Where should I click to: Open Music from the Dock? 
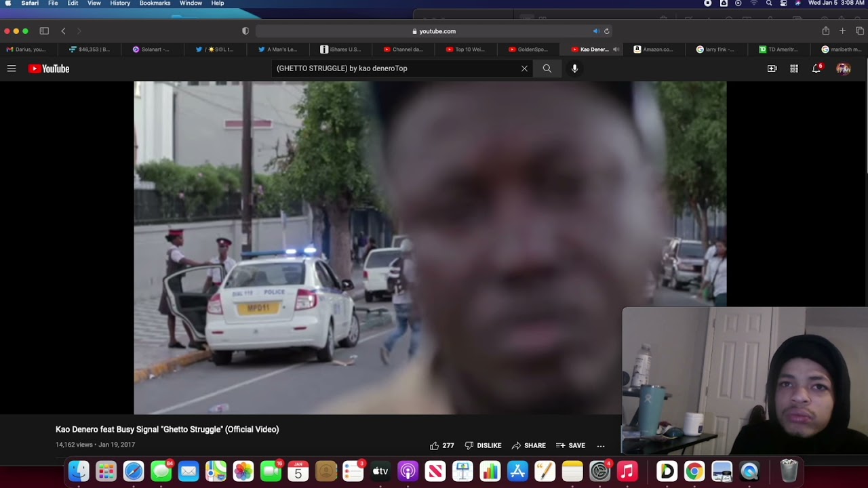point(627,471)
